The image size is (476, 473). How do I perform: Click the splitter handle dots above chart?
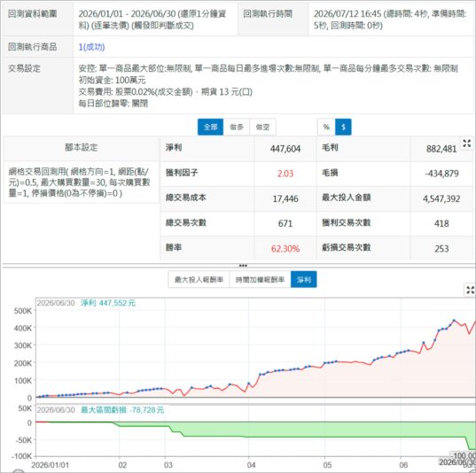(243, 266)
